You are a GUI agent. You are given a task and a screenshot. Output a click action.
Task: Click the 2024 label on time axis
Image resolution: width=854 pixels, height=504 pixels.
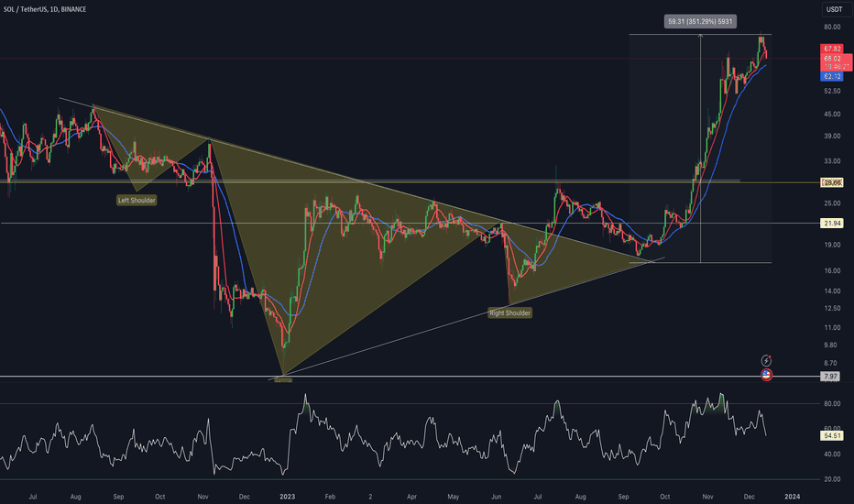coord(792,497)
